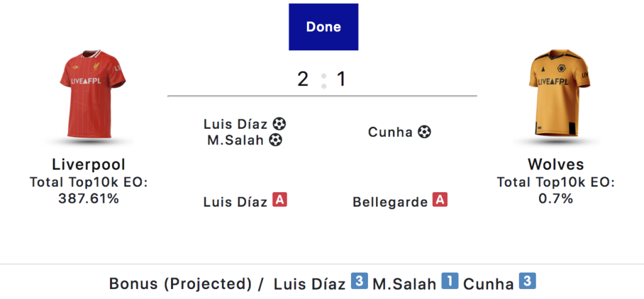
Task: Click the red assist badge beside Luis Díaz
Action: coord(280,200)
